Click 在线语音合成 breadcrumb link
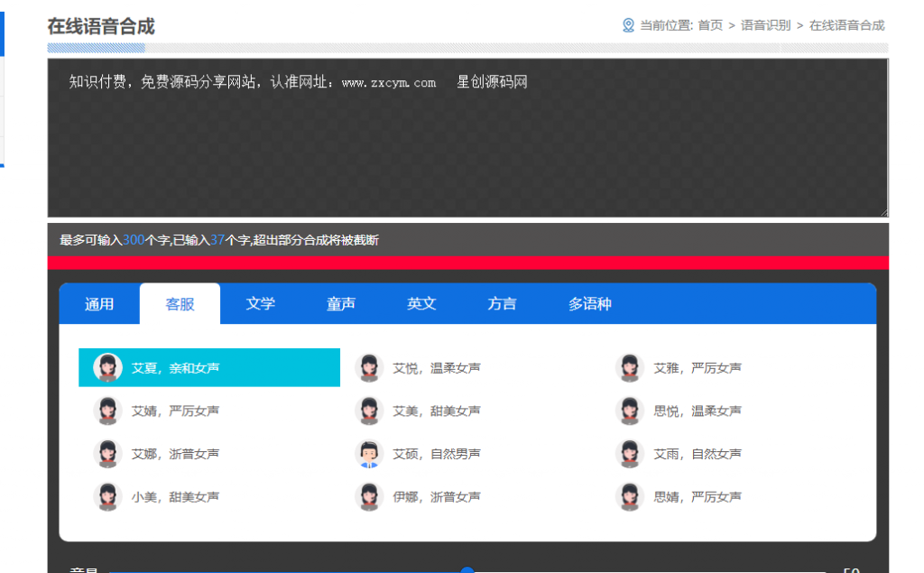The height and width of the screenshot is (573, 924). (x=846, y=25)
